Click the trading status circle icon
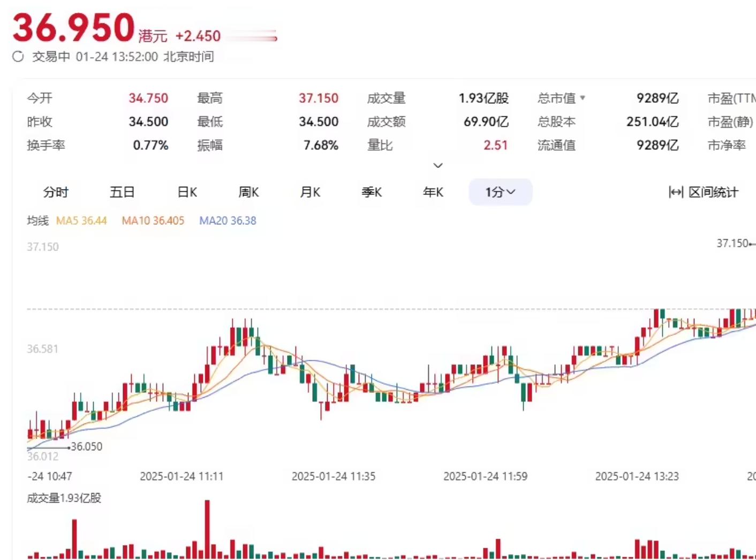 coord(18,57)
